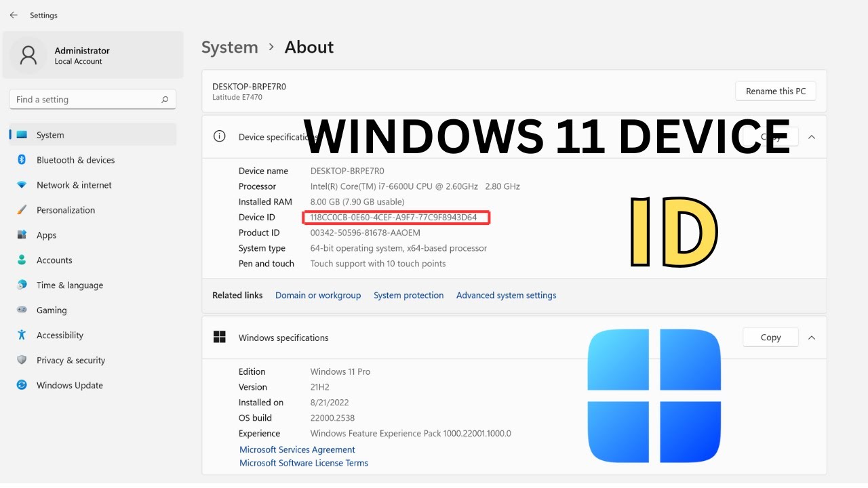
Task: Click the System type value text
Action: (x=399, y=248)
